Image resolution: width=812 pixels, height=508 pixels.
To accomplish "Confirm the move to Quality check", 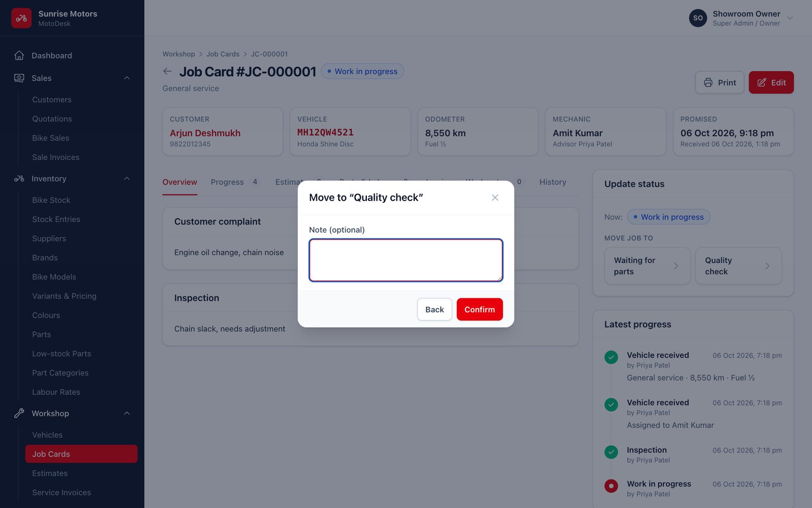I will click(x=480, y=309).
